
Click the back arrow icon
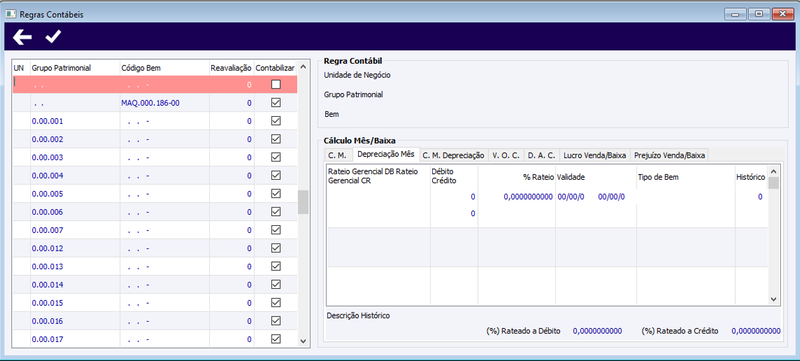(x=22, y=37)
